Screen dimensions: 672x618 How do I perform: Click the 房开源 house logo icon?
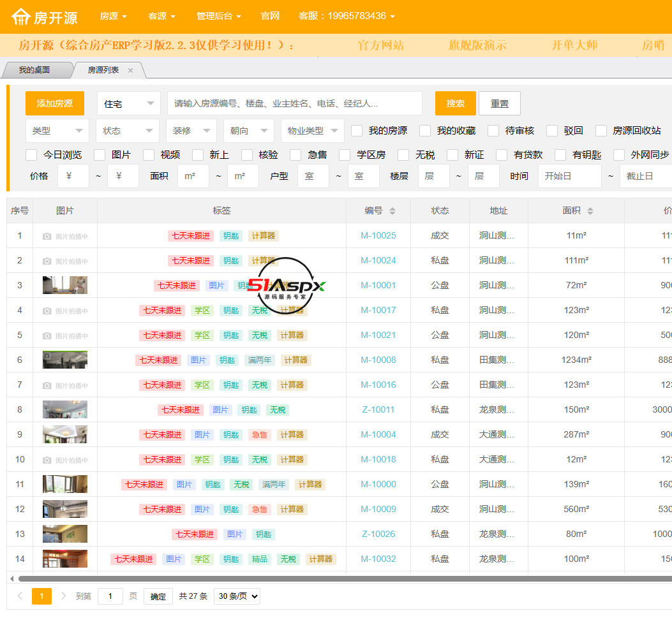click(x=21, y=17)
